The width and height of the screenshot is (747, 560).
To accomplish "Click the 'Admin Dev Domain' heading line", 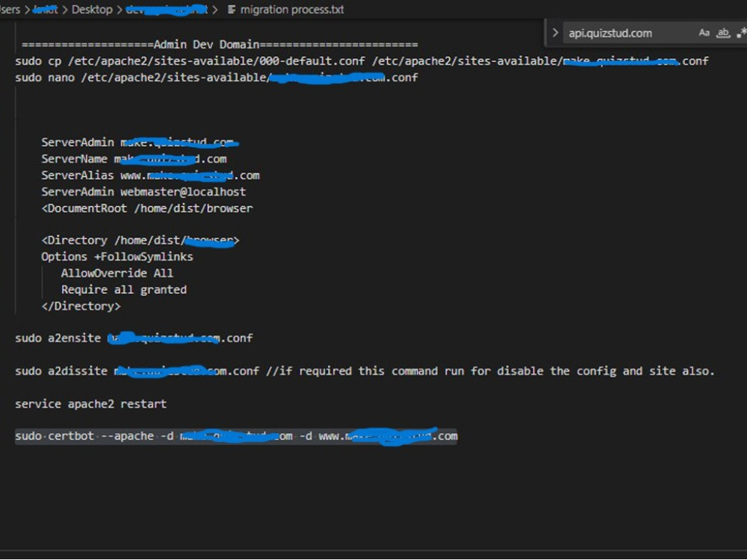I will (220, 45).
